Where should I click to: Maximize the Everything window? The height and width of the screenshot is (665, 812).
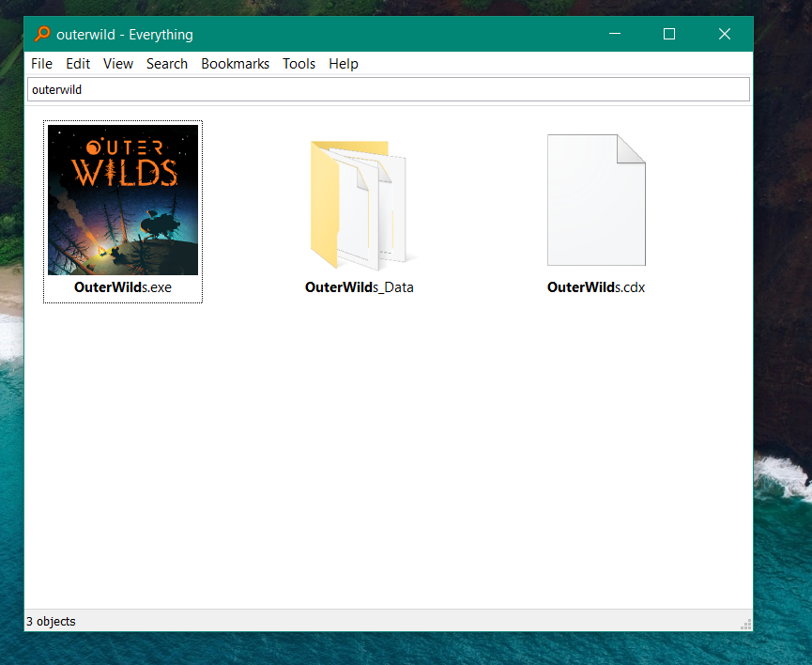click(669, 34)
